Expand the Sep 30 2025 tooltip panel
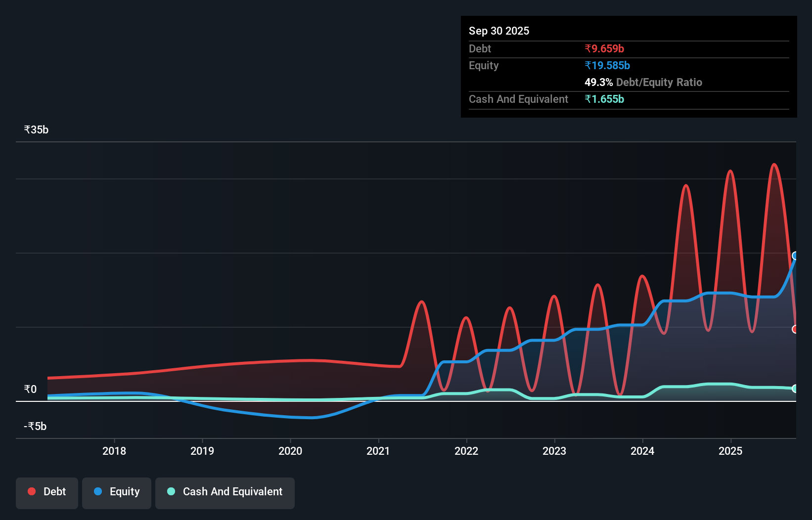Screen dimensions: 812x520 [499, 31]
